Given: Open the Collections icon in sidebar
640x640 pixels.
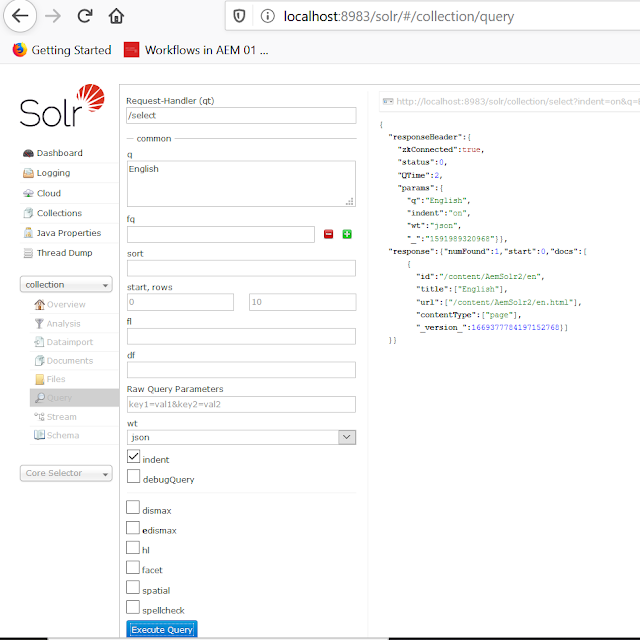Looking at the screenshot, I should tap(28, 213).
